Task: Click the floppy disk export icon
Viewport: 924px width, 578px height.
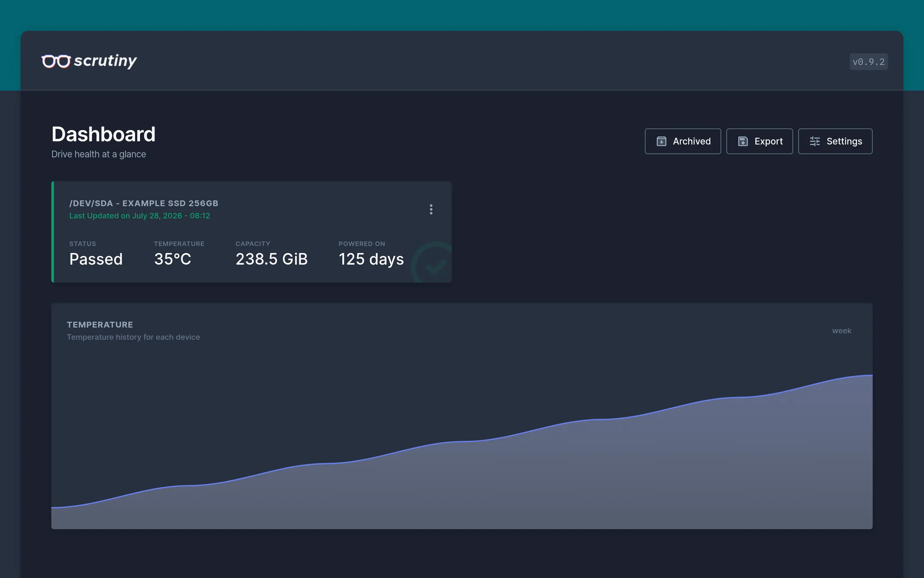Action: (x=743, y=141)
